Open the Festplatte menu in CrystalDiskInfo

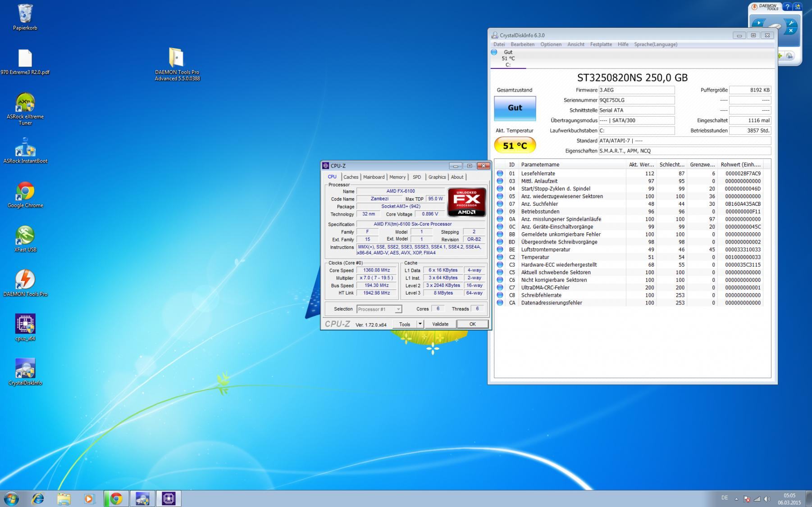601,45
